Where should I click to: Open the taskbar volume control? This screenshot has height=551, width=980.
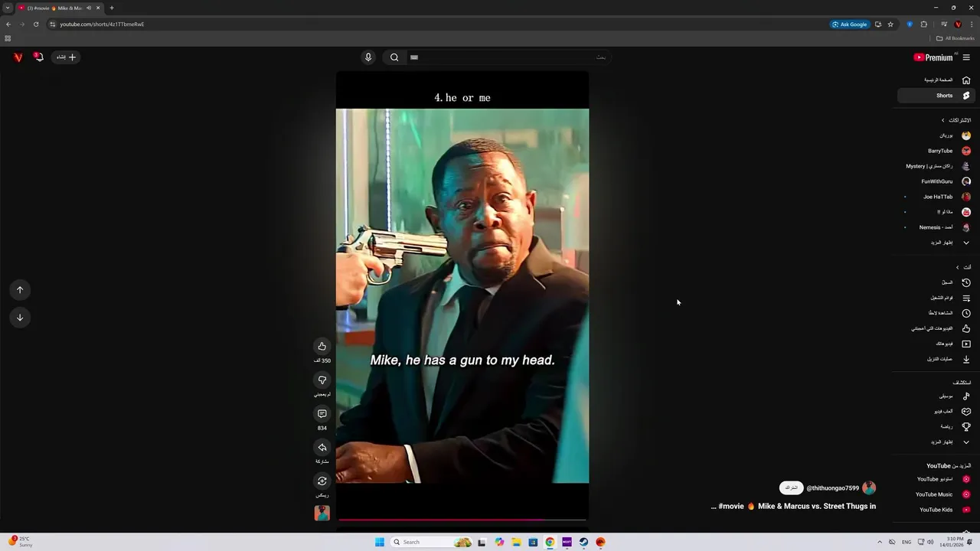[930, 542]
